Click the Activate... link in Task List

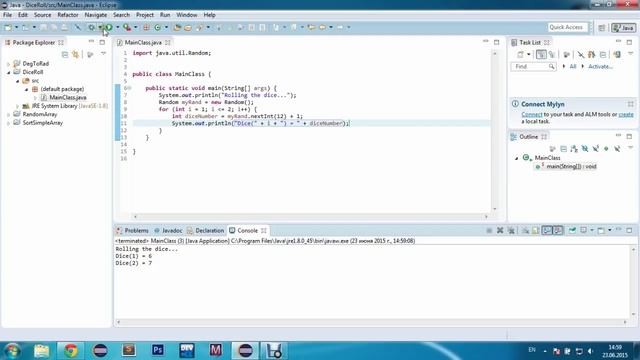(x=600, y=66)
